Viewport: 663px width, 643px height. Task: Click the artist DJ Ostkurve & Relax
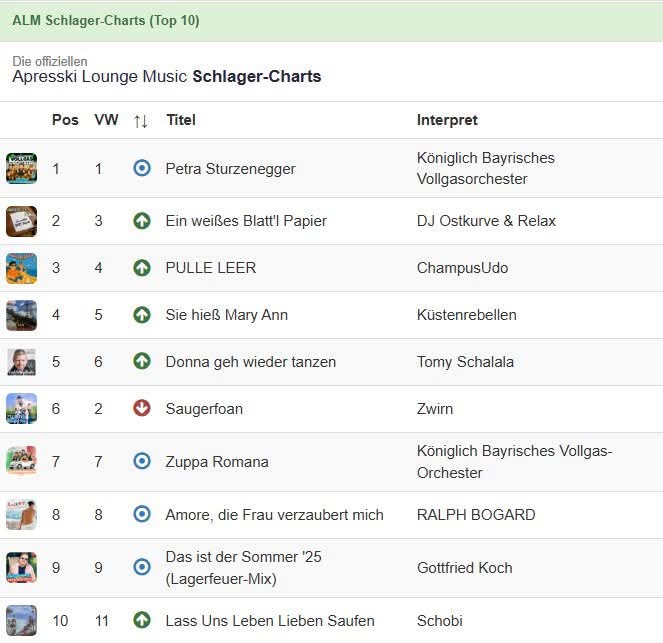click(x=486, y=221)
